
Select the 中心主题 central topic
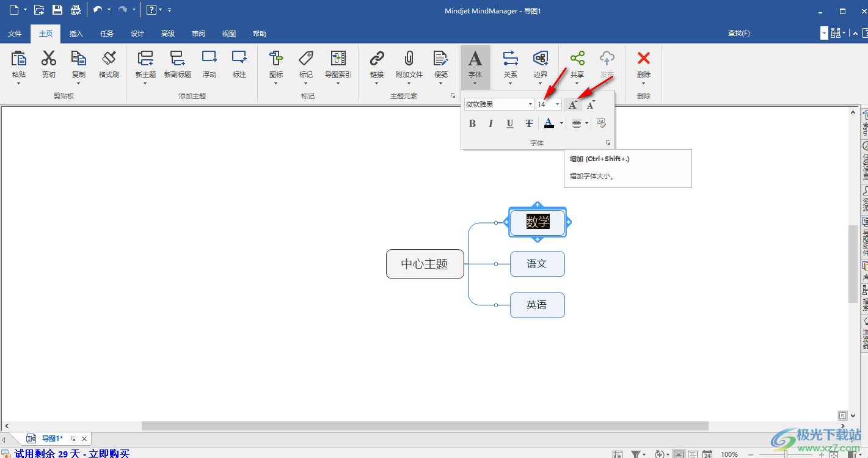pyautogui.click(x=425, y=264)
